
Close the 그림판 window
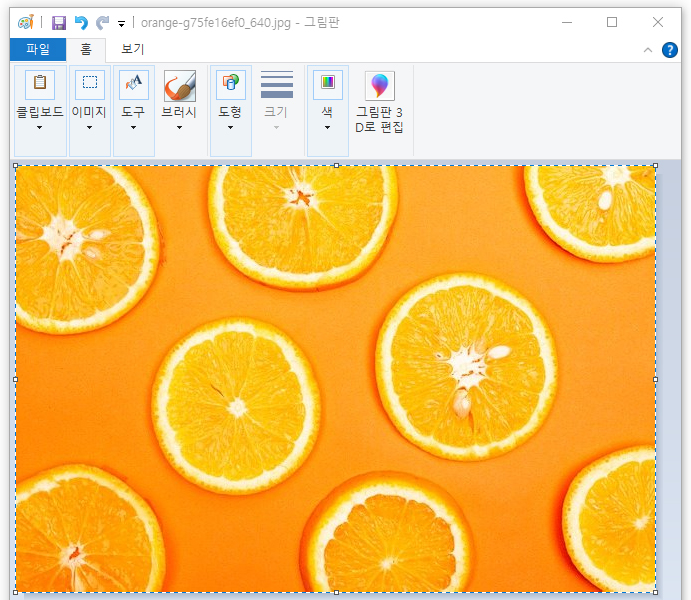click(658, 22)
